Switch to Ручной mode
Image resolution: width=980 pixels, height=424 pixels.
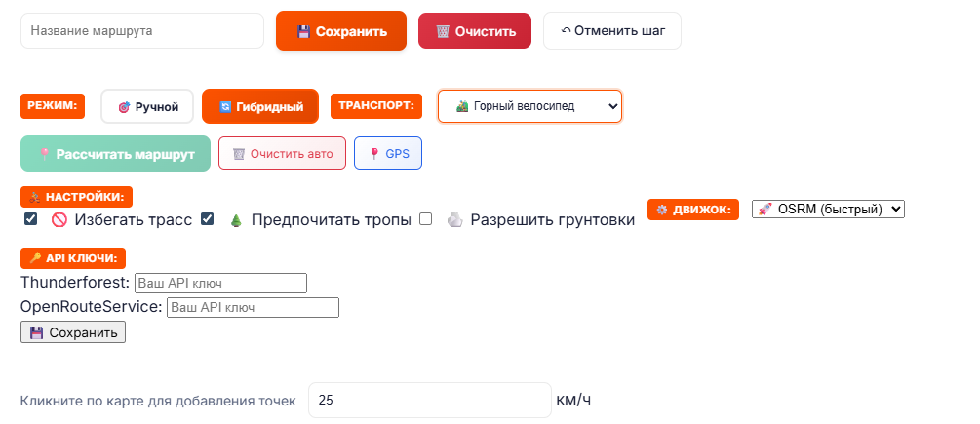[147, 106]
